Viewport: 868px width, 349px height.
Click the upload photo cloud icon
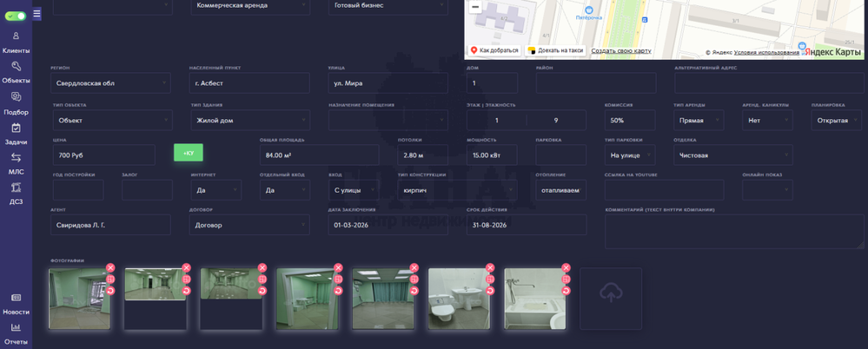coord(611,295)
